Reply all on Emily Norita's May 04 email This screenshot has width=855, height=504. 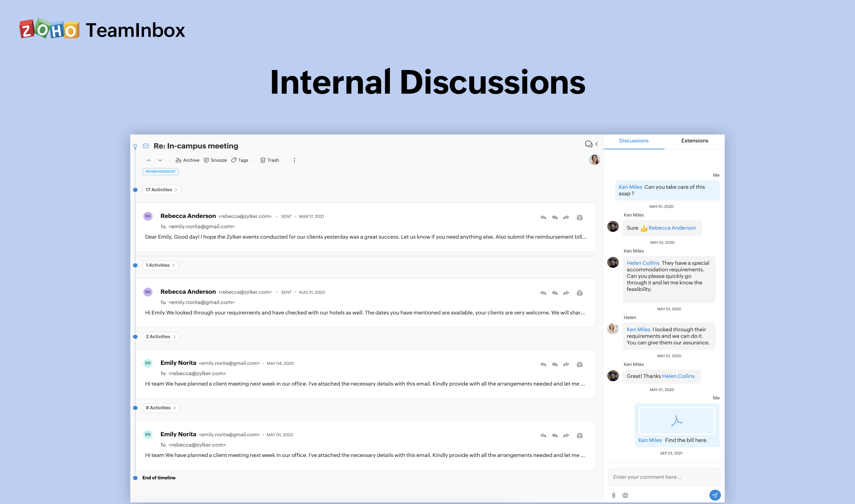pyautogui.click(x=554, y=364)
